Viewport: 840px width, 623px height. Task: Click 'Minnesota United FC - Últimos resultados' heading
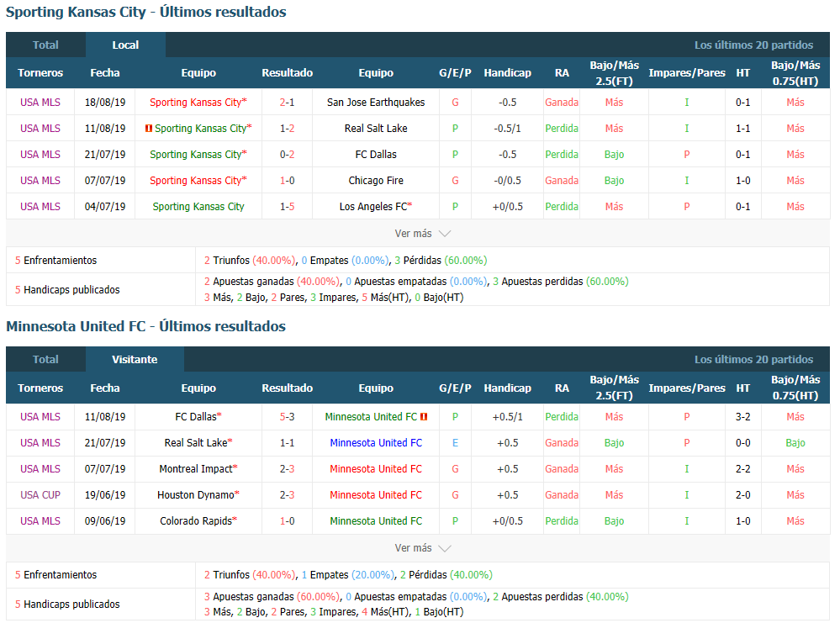(145, 326)
